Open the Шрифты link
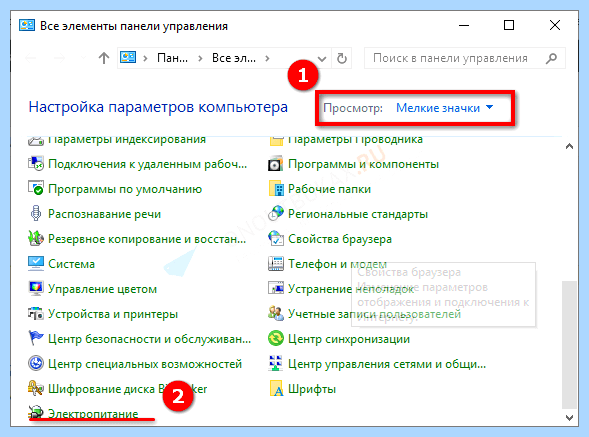Image resolution: width=589 pixels, height=437 pixels. tap(312, 389)
